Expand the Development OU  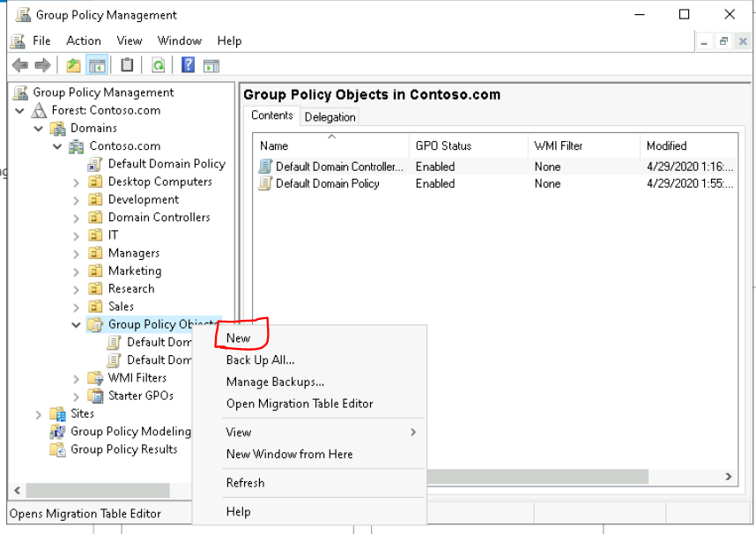76,201
